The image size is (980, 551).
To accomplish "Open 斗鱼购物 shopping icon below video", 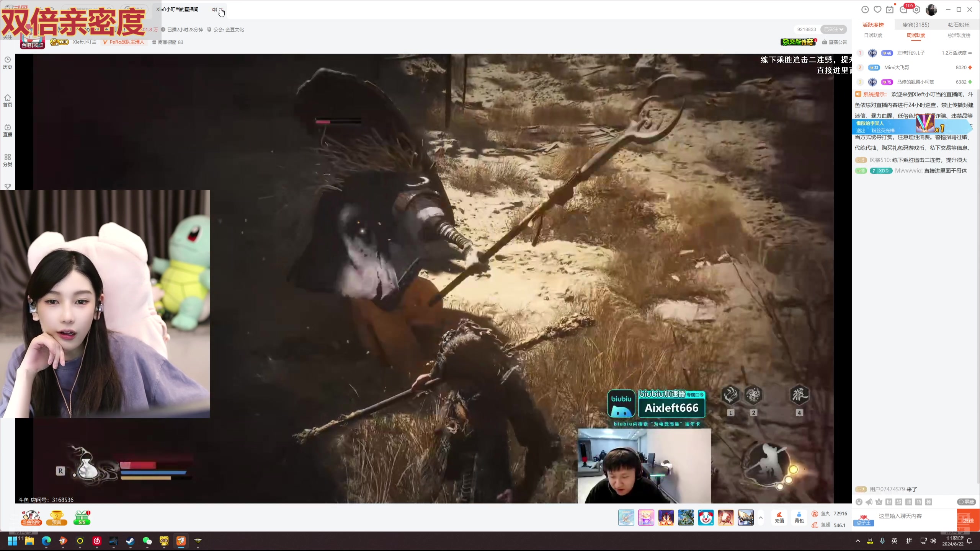I will coord(31,518).
